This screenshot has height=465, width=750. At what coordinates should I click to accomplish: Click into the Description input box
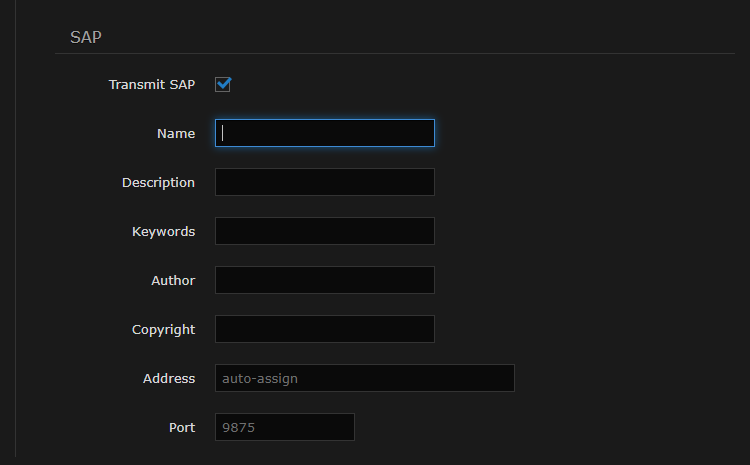click(324, 182)
